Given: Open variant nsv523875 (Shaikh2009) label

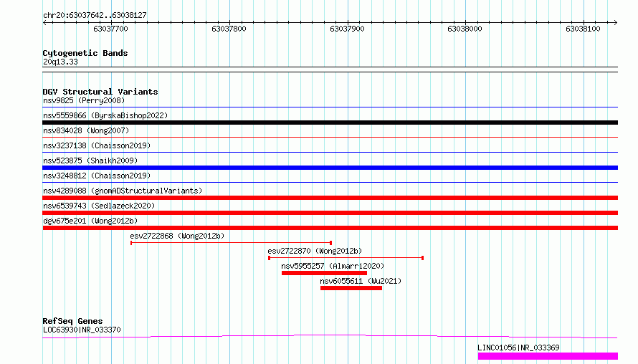Looking at the screenshot, I should point(90,161).
